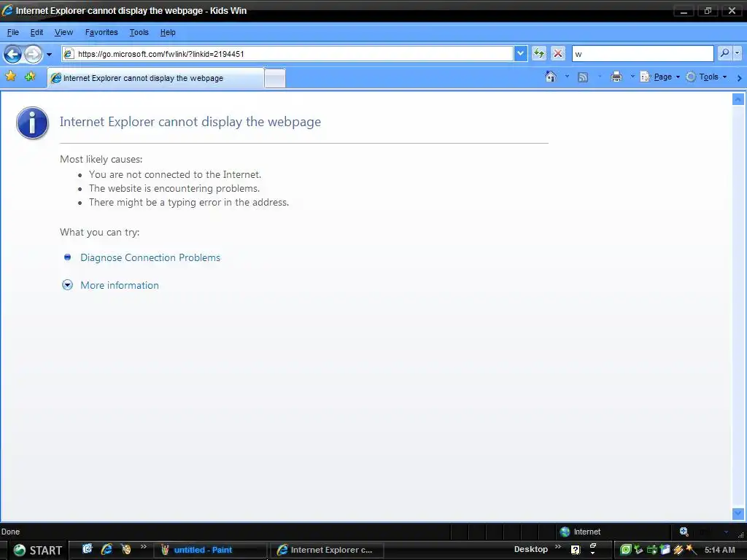Switch to 'untitled - Paint' taskbar button
Screen dimensions: 747x560
(210, 550)
